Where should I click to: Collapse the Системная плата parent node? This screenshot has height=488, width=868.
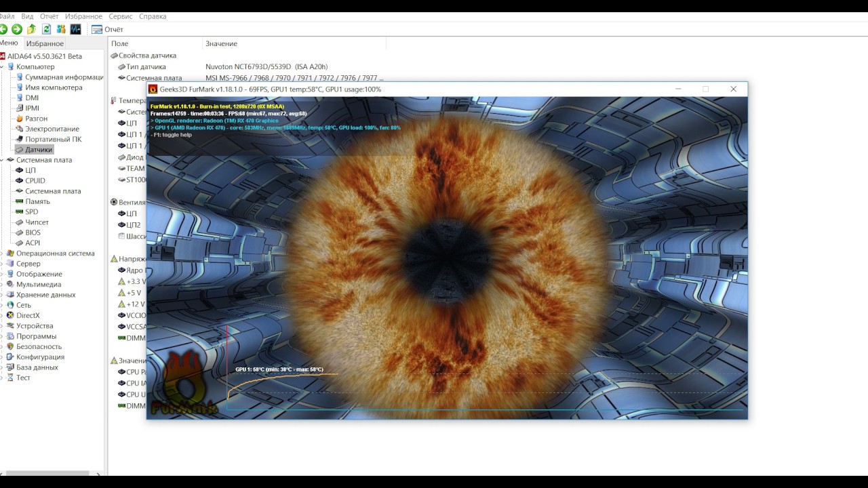click(x=2, y=160)
